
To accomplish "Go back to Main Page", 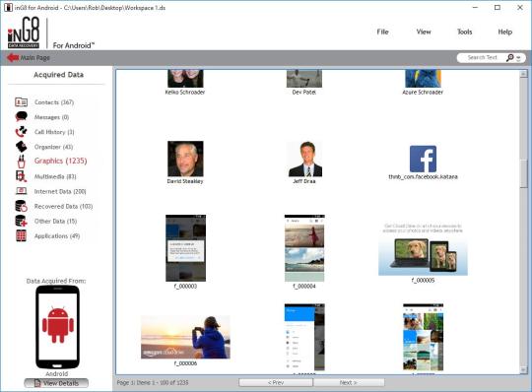I will point(34,58).
